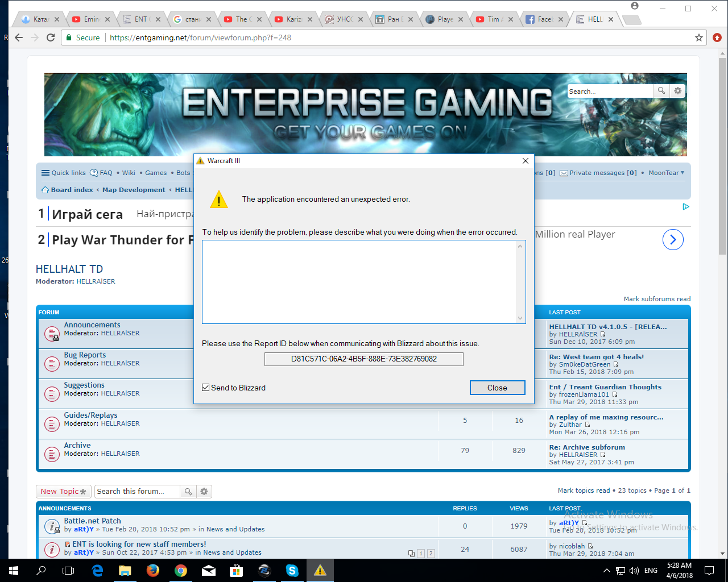Select the Report ID field
728x582 pixels.
click(x=364, y=359)
